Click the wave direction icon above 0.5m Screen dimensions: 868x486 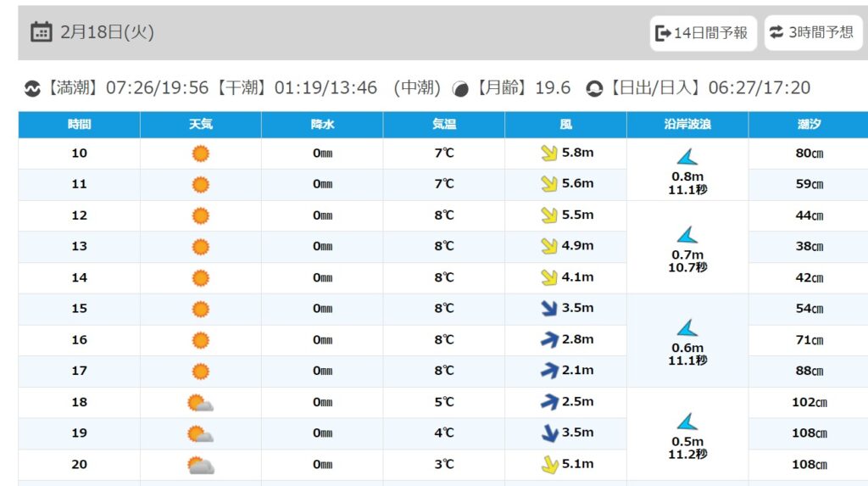pos(687,422)
